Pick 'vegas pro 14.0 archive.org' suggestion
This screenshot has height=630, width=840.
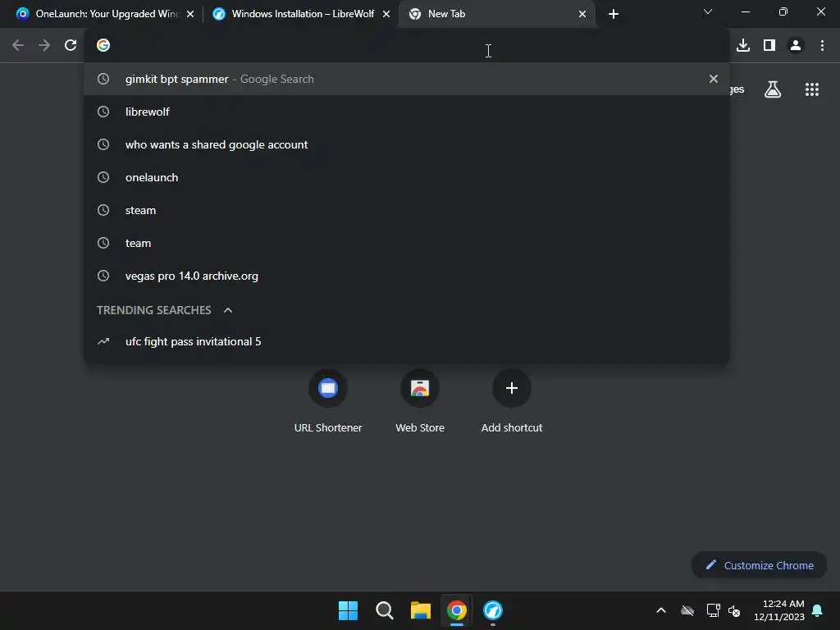tap(407, 276)
